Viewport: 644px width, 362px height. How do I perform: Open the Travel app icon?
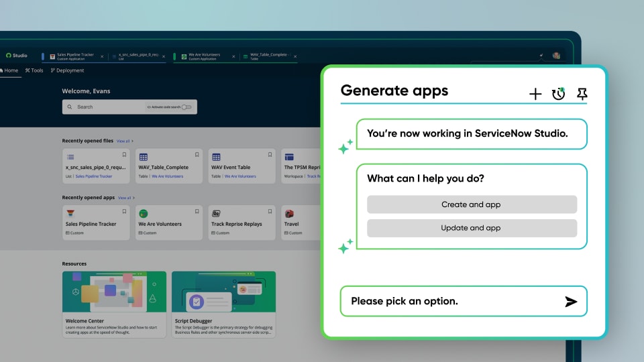(289, 213)
